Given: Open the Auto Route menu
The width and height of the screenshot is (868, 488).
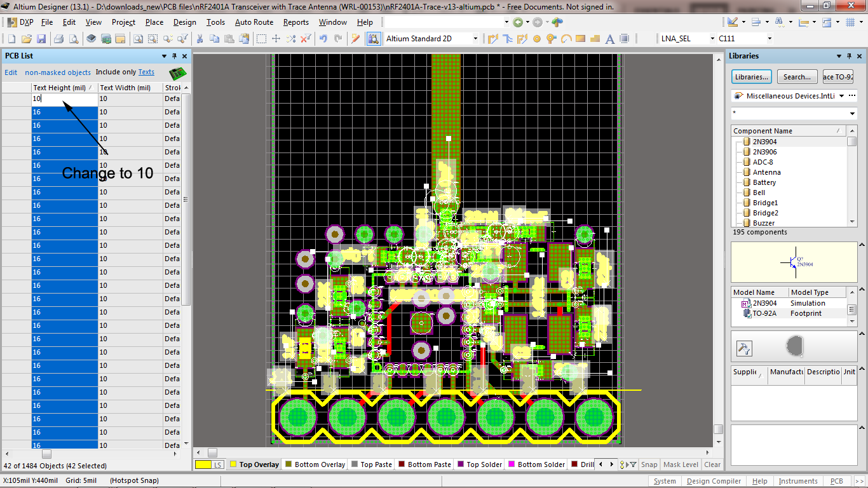Looking at the screenshot, I should click(254, 22).
